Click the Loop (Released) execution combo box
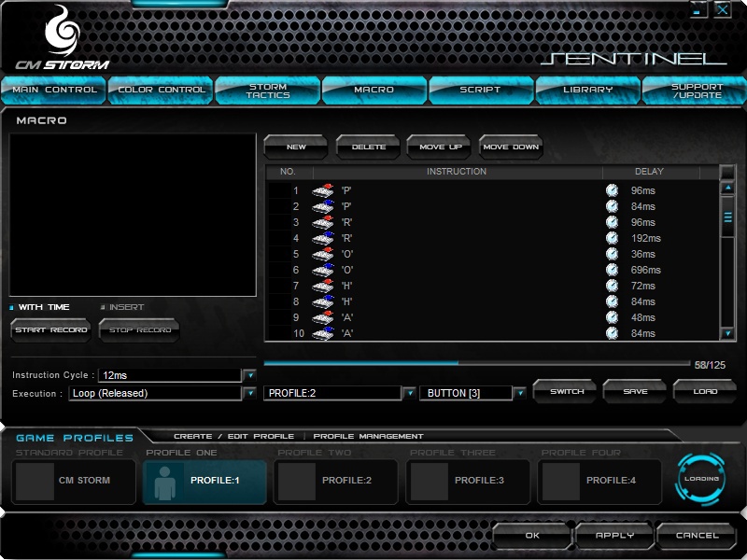Screen dimensions: 747x560 [155, 393]
